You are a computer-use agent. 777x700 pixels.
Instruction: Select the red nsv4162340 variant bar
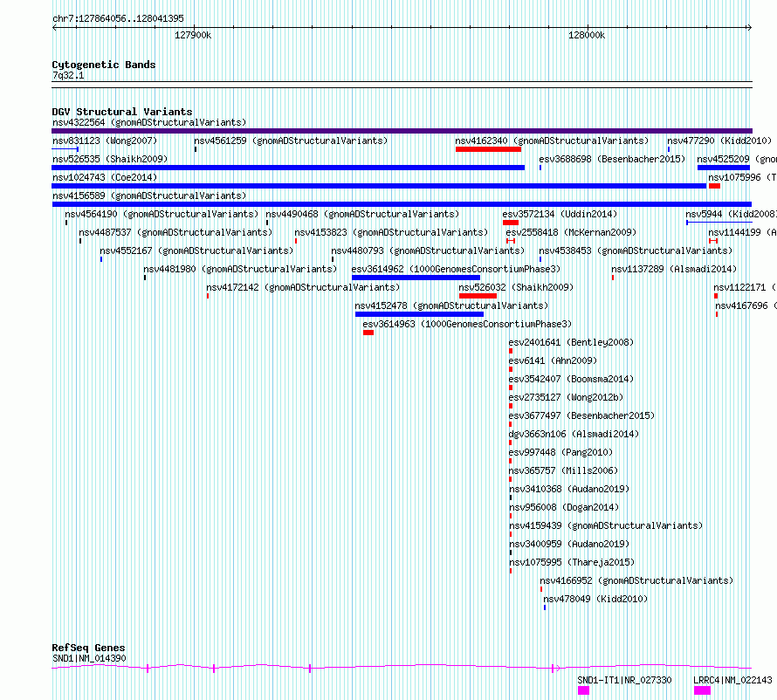[488, 149]
